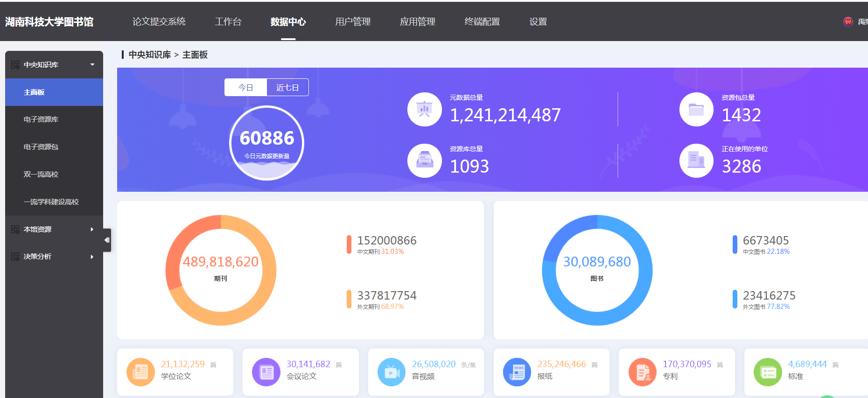Click the 音视频 video camera icon
The height and width of the screenshot is (398, 868).
tap(392, 372)
